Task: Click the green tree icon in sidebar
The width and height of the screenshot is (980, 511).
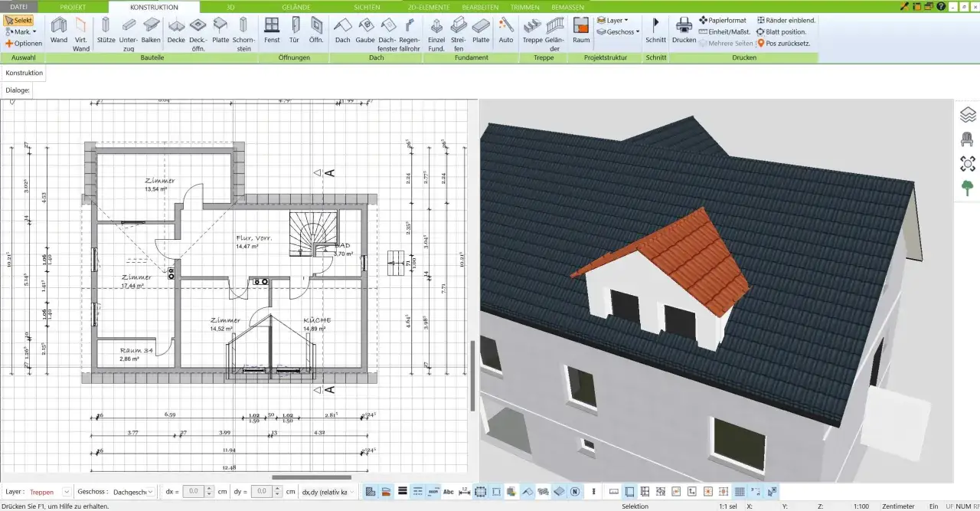Action: (968, 188)
